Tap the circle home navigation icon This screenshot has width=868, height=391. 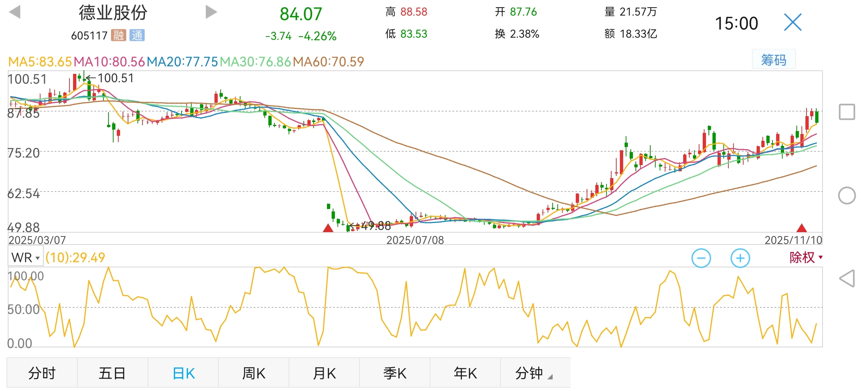(847, 196)
